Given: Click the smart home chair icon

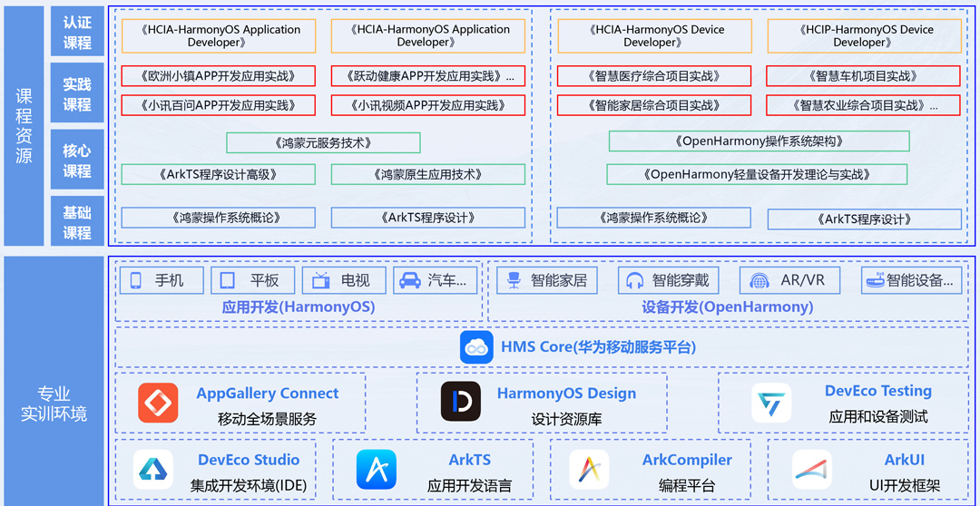Looking at the screenshot, I should [514, 280].
